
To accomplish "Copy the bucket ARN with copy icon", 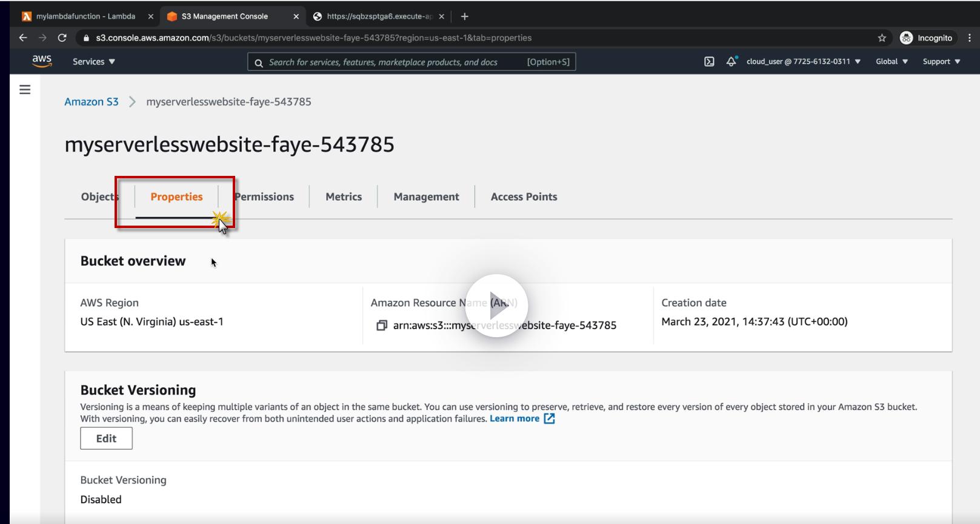I will [382, 326].
